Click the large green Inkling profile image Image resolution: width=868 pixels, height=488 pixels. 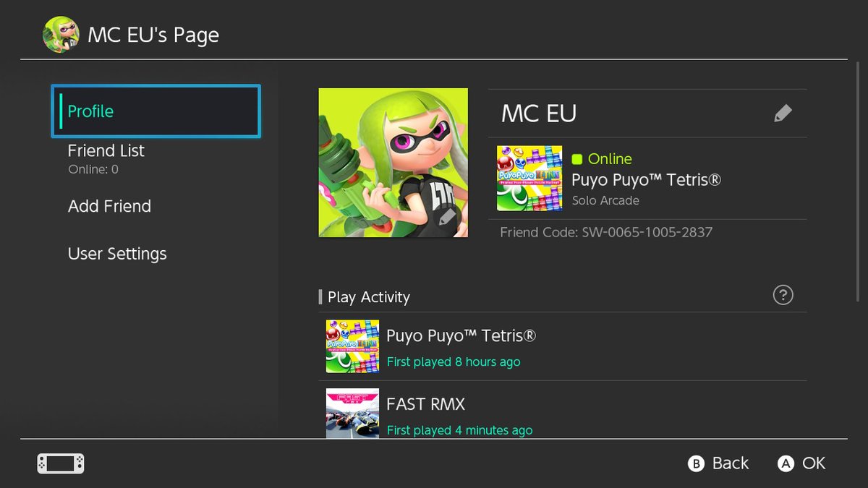393,163
